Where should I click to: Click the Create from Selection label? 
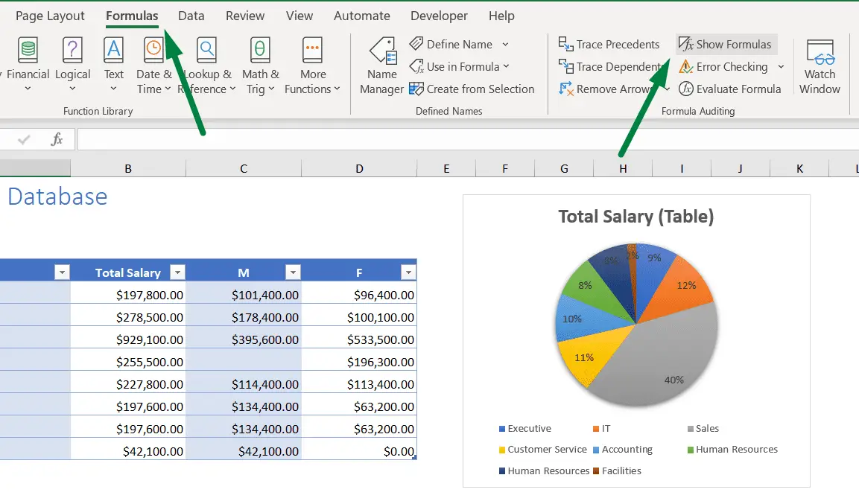[481, 89]
